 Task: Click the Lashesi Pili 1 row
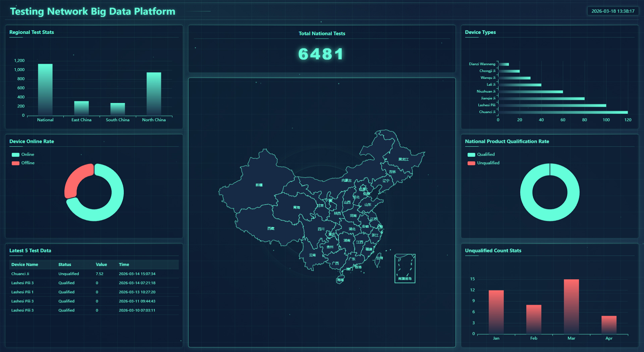94,292
